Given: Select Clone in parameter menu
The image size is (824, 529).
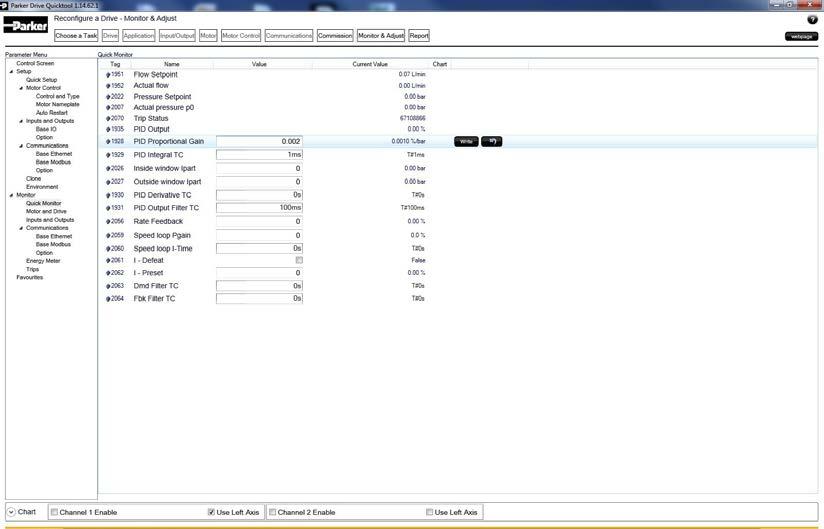Looking at the screenshot, I should (33, 179).
